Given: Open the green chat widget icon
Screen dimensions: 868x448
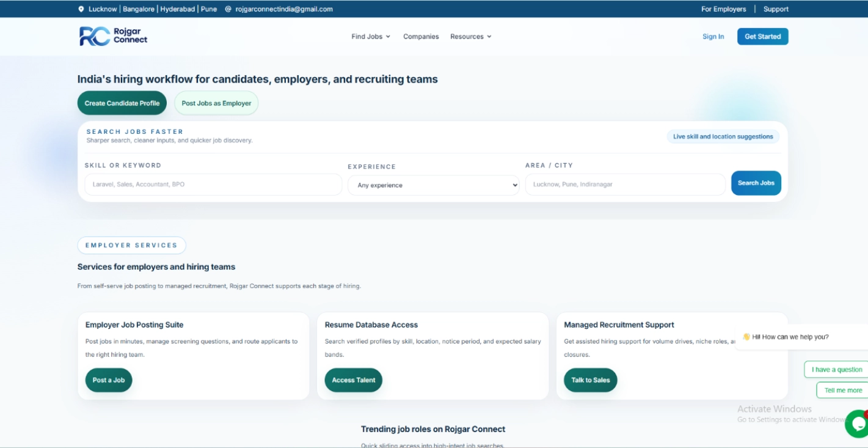Looking at the screenshot, I should click(x=856, y=424).
